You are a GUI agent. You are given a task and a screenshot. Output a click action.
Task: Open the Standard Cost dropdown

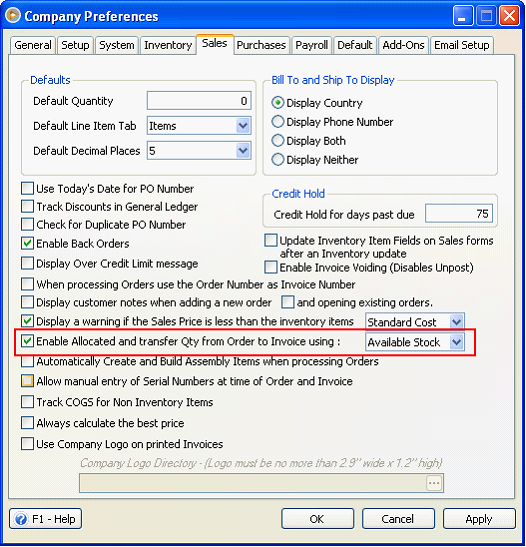[457, 322]
